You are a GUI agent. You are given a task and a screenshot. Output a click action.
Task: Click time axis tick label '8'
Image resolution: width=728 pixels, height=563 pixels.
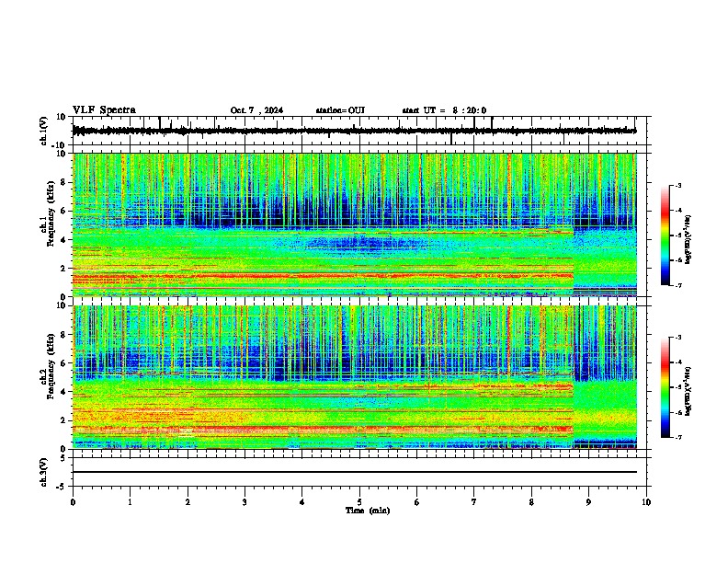(x=531, y=502)
